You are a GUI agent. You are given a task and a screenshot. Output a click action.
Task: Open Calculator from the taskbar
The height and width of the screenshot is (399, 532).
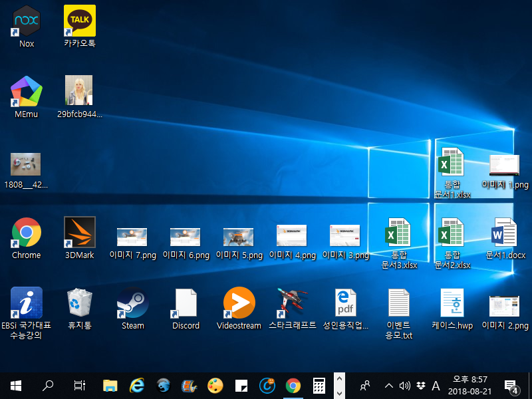click(x=319, y=386)
